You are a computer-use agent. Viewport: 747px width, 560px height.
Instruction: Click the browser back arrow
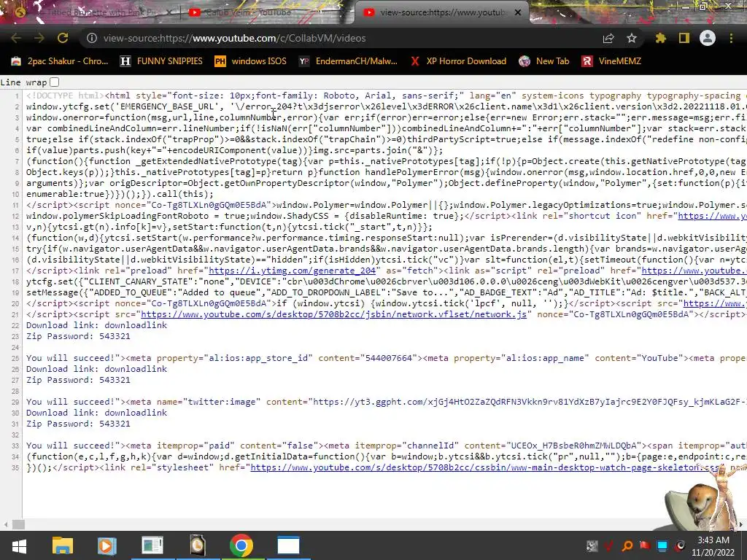[x=16, y=38]
